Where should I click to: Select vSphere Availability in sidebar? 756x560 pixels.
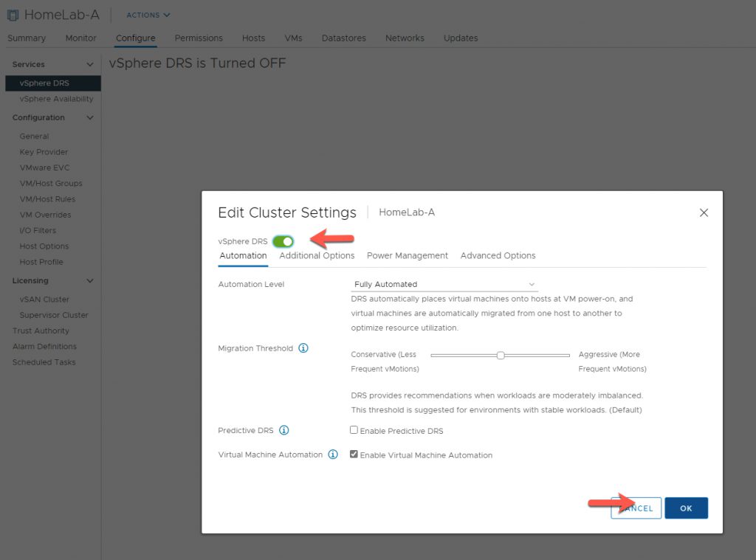56,99
